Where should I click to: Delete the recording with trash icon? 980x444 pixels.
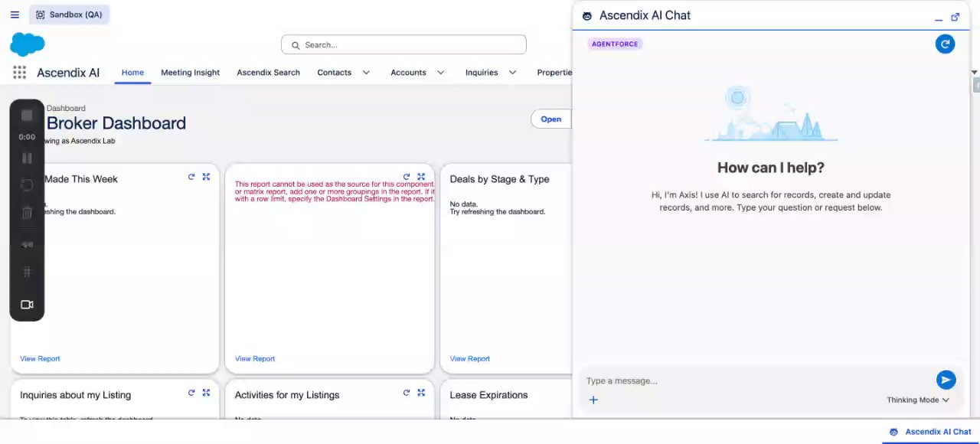click(27, 213)
